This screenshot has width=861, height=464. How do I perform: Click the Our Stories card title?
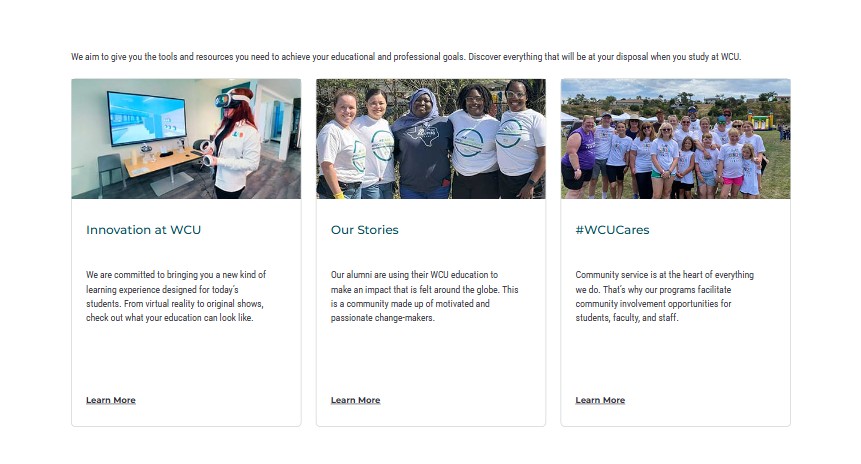[365, 230]
